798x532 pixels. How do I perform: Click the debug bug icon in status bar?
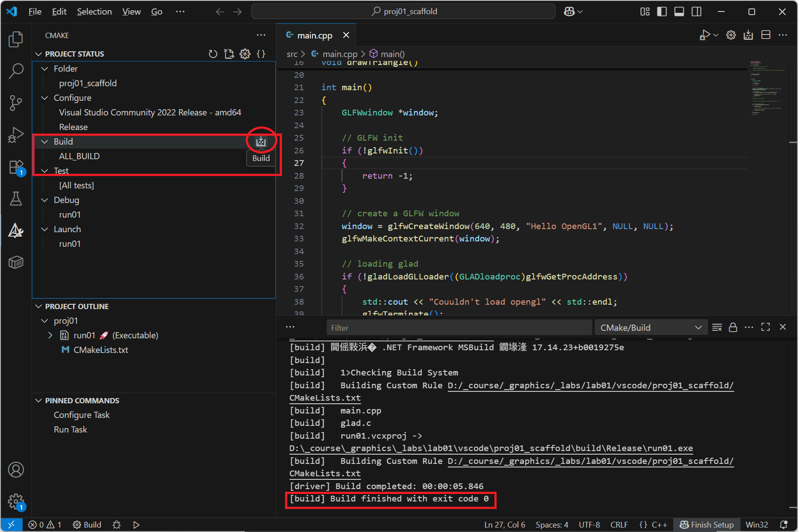(x=117, y=524)
